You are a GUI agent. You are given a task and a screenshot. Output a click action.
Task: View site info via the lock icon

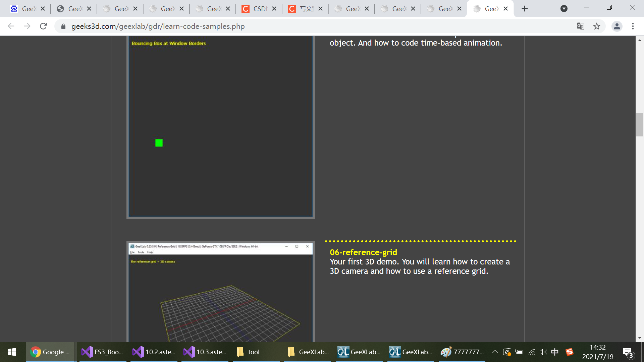[63, 26]
